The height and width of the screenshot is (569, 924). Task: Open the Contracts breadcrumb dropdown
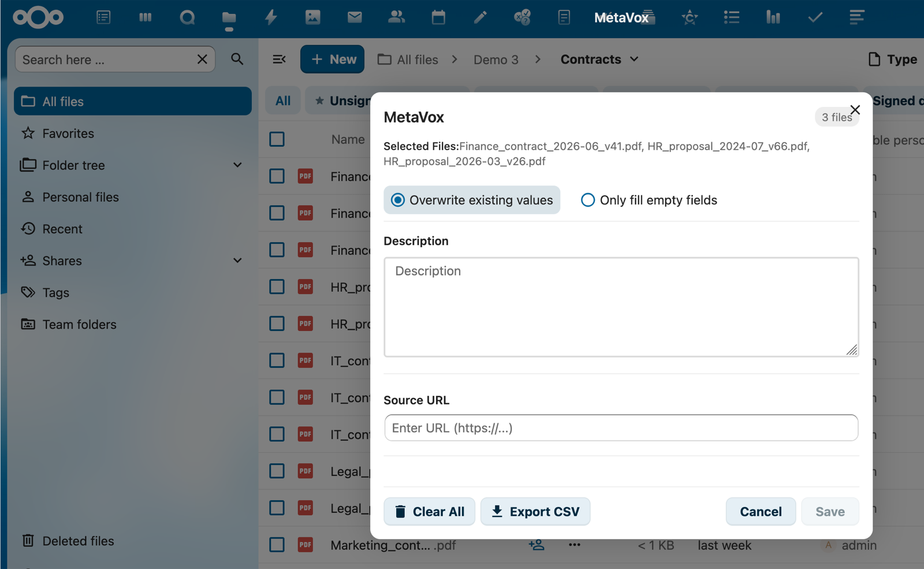[x=634, y=59]
